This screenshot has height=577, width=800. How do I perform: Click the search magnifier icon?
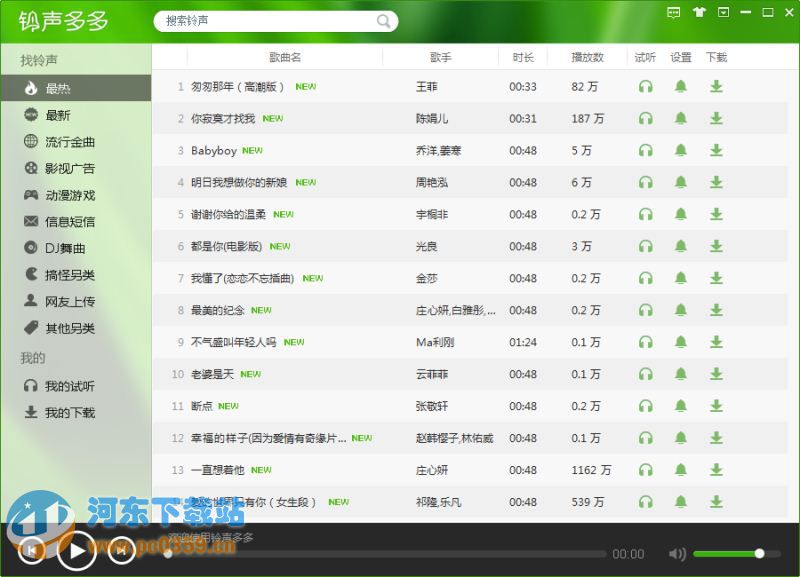pos(384,20)
